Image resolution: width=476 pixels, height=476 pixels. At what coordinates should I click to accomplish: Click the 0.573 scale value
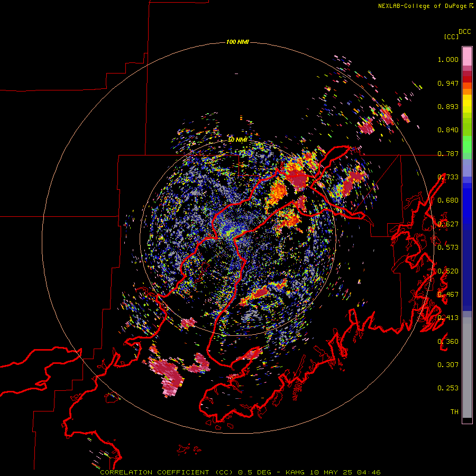point(448,247)
